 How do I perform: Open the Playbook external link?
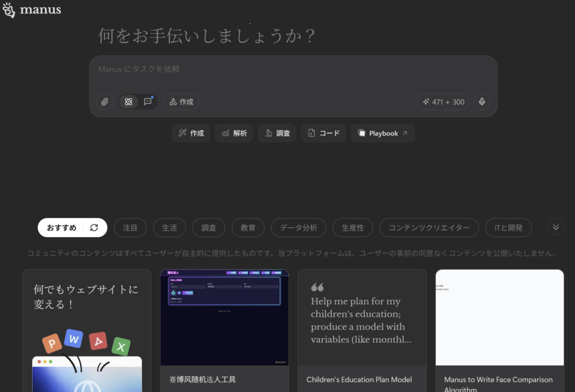point(383,133)
